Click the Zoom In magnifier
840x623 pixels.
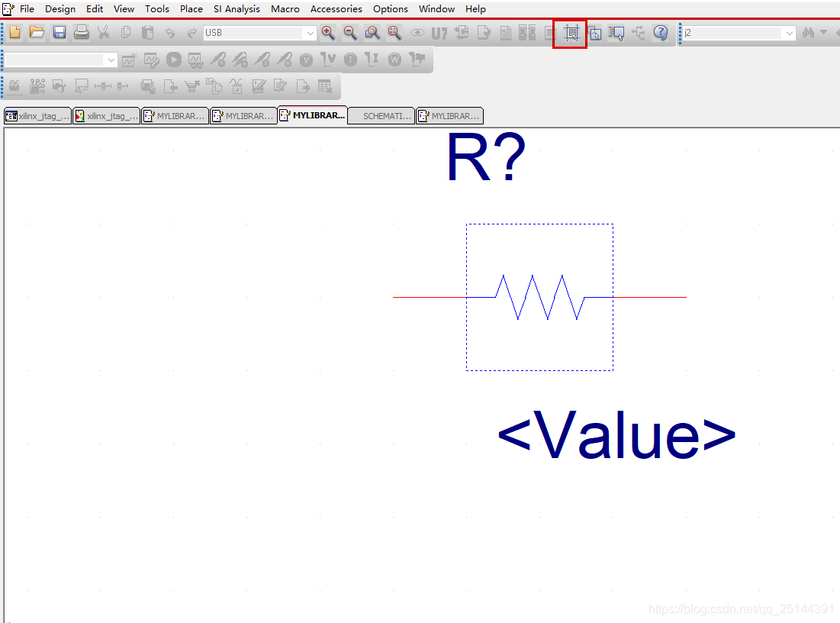pos(328,33)
